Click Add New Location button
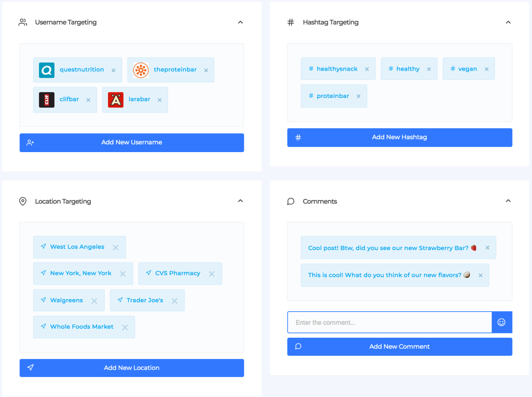532x397 pixels. (x=132, y=368)
